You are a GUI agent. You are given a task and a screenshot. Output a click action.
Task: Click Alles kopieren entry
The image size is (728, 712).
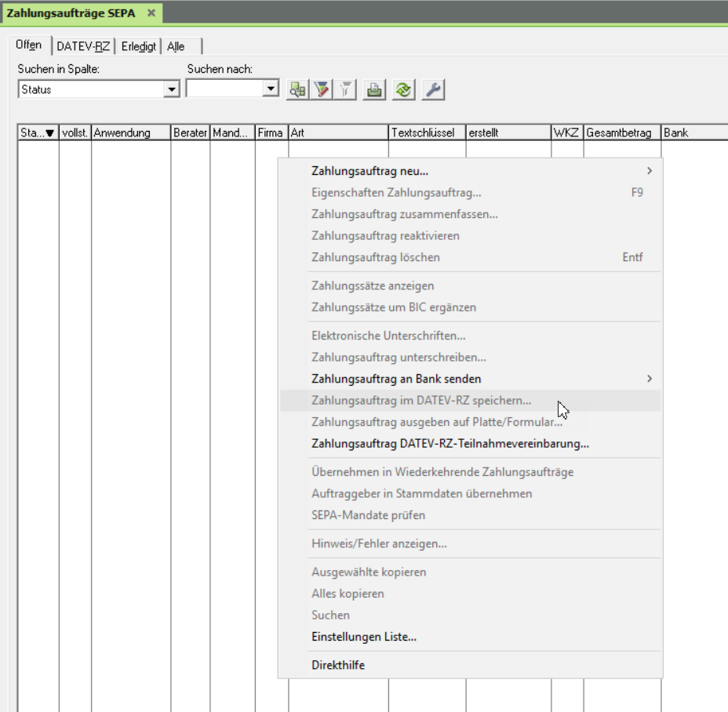click(x=471, y=593)
